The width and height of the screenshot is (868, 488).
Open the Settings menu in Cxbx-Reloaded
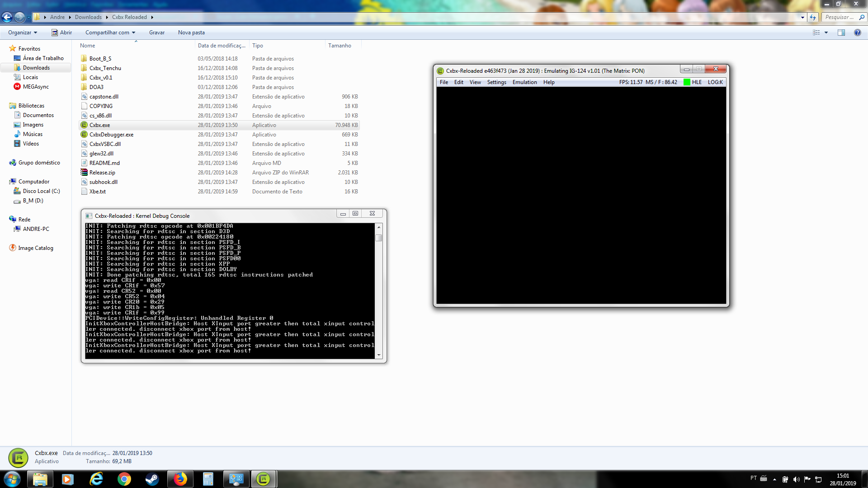496,82
